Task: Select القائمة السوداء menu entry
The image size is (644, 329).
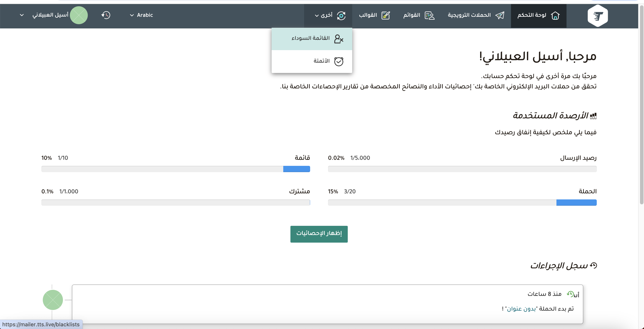Action: click(x=311, y=38)
